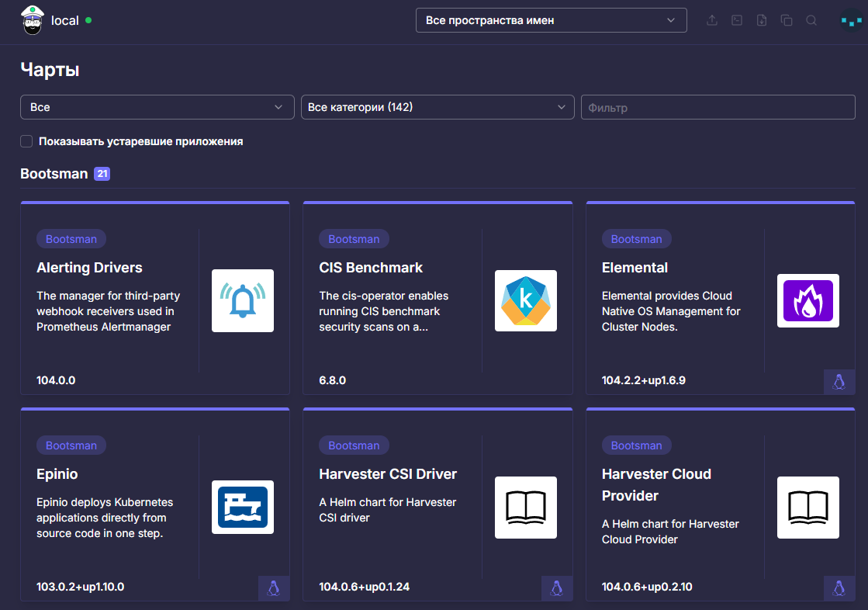Click the green cluster status dot
Screen dimensions: 868x610
click(88, 20)
